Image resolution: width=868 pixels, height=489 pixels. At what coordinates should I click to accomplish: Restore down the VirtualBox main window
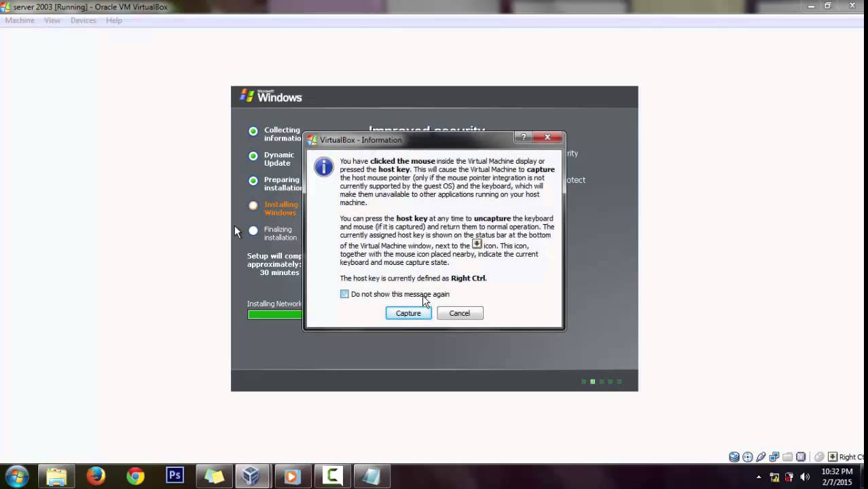(x=828, y=5)
